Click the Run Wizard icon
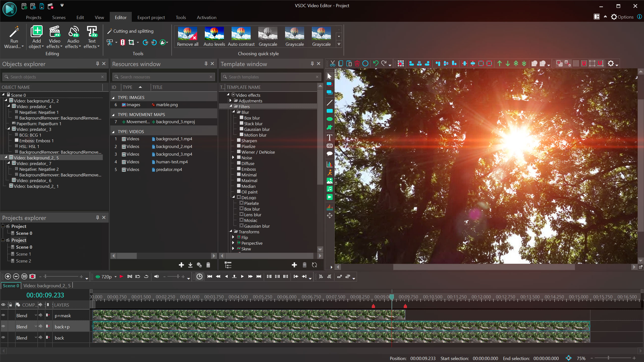 coord(14,32)
